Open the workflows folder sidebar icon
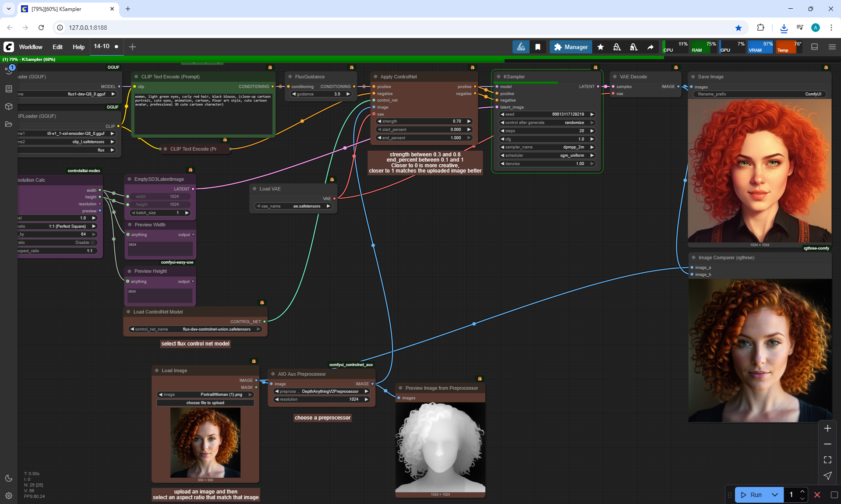Viewport: 841px width, 504px height. click(x=8, y=124)
